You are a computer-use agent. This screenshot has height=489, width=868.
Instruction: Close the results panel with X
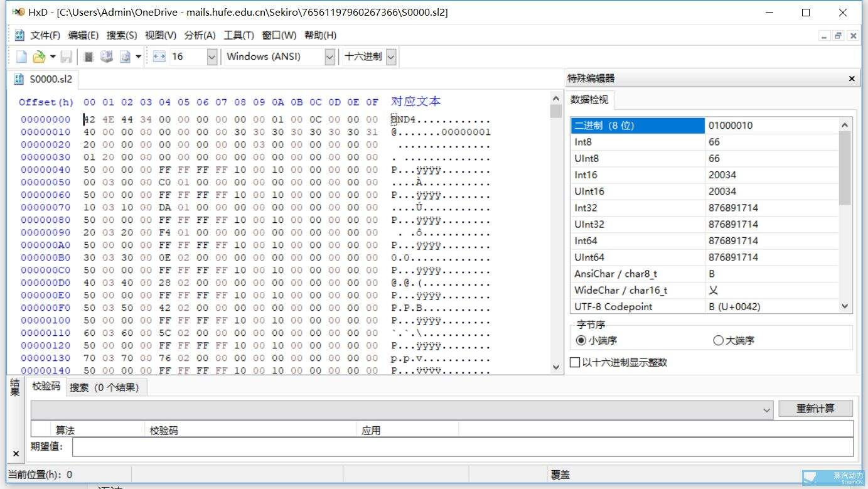click(x=16, y=453)
